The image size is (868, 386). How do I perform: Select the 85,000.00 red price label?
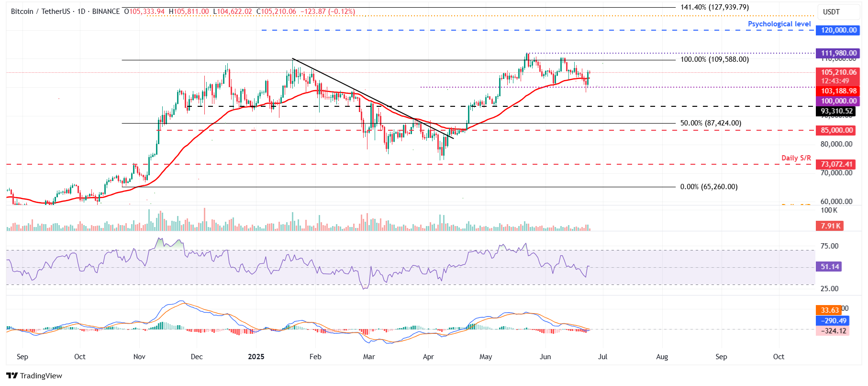[x=836, y=130]
